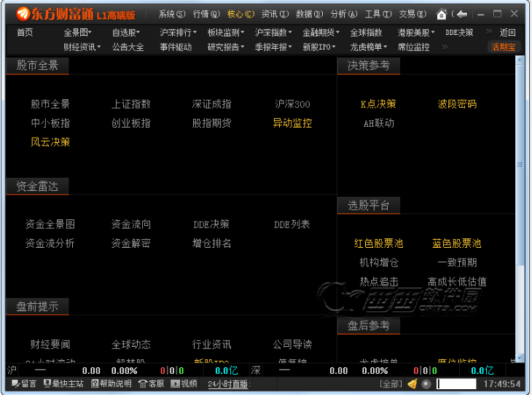
Task: Open 创业板指 link
Action: 131,123
